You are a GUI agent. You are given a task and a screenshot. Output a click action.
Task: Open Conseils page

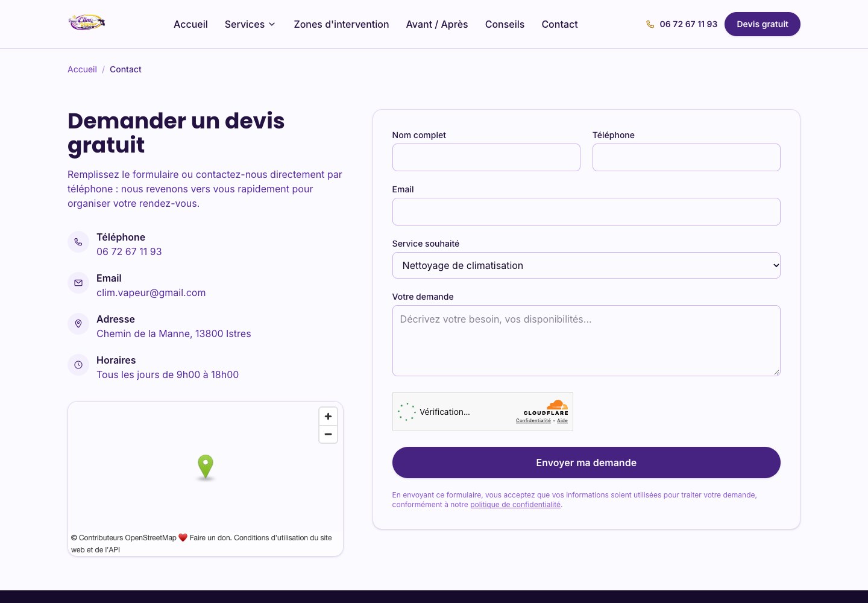(505, 24)
